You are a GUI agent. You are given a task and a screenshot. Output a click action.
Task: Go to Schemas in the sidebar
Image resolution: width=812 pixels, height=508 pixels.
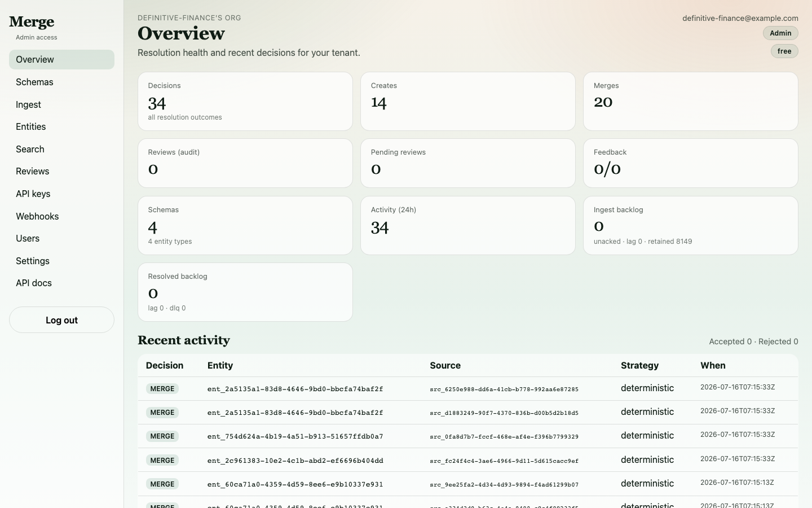click(x=61, y=82)
